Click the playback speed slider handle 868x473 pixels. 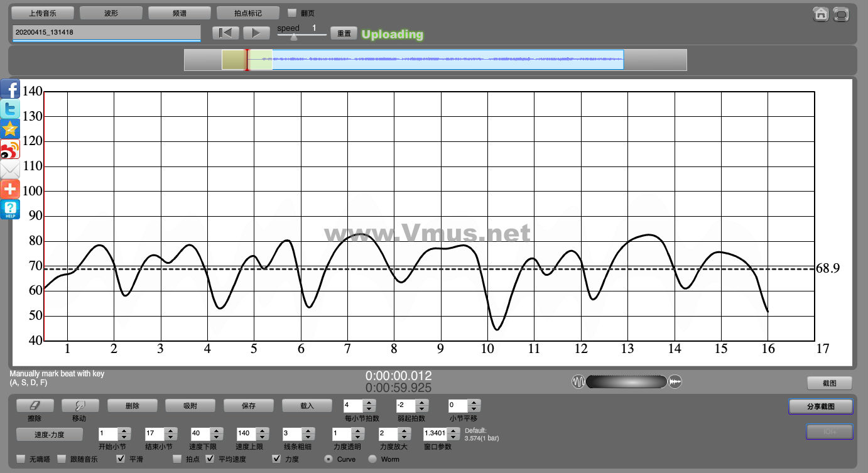pos(293,36)
